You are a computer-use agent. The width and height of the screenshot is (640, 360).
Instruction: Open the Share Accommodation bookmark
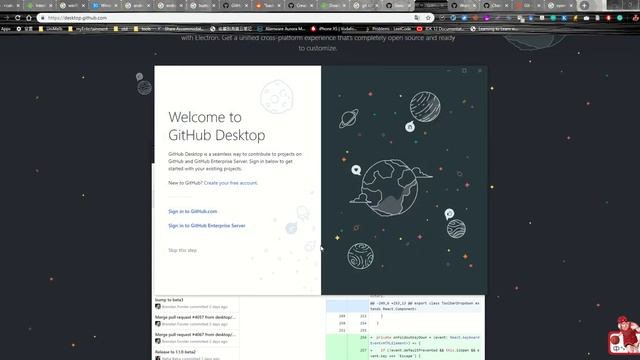click(180, 29)
